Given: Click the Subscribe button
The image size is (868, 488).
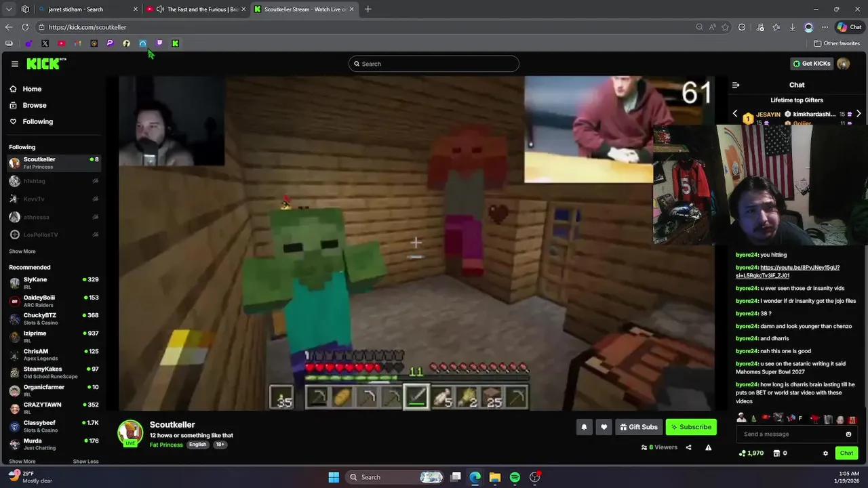Looking at the screenshot, I should 691,427.
